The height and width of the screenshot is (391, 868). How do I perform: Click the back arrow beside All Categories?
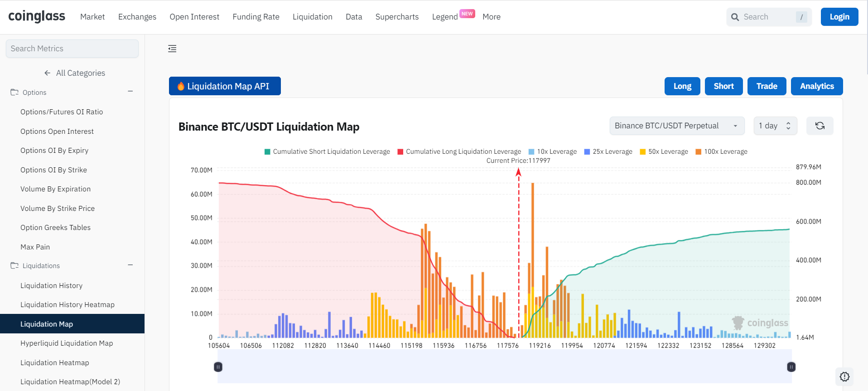[x=47, y=73]
